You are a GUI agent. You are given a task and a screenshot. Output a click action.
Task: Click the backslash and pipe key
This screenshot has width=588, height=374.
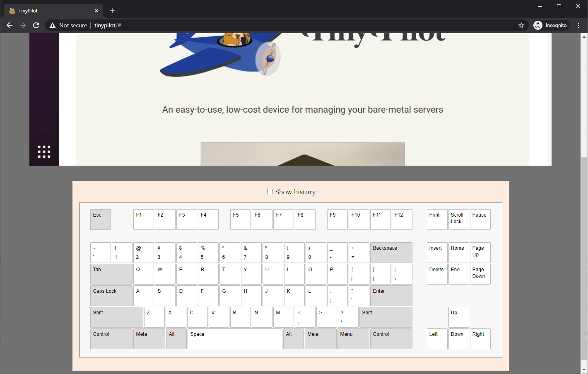pyautogui.click(x=402, y=274)
